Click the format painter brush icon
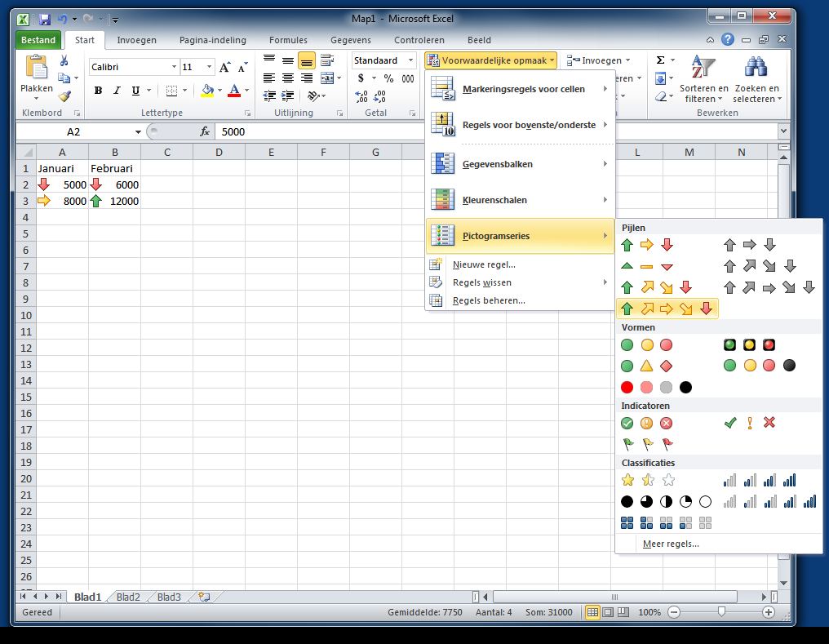This screenshot has width=829, height=644. pos(64,96)
